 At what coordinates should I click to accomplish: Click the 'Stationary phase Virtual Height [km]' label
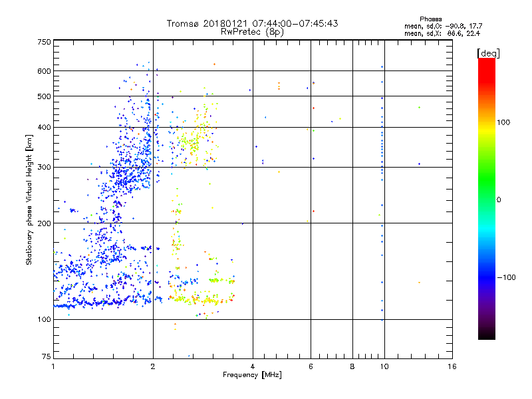[x=29, y=200]
